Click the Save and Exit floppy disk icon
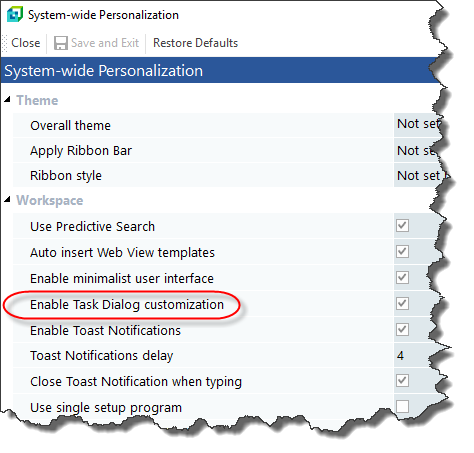 pos(61,43)
